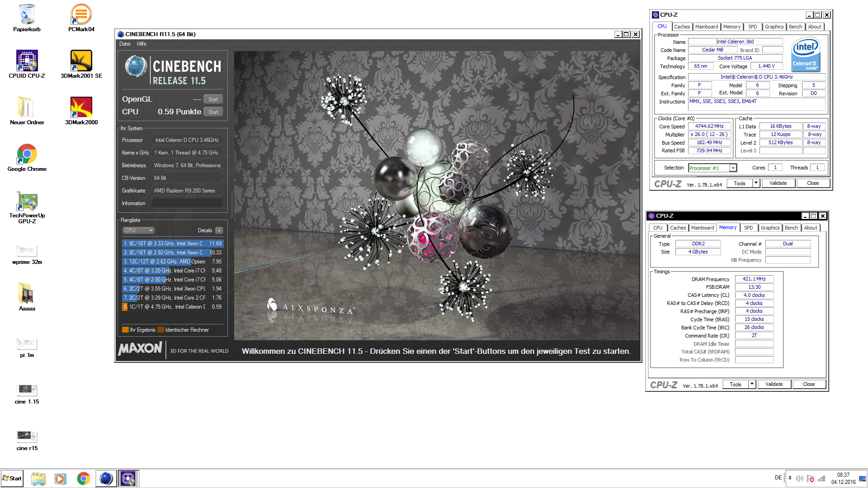Start the OpenGL benchmark
The image size is (868, 488).
(x=213, y=99)
